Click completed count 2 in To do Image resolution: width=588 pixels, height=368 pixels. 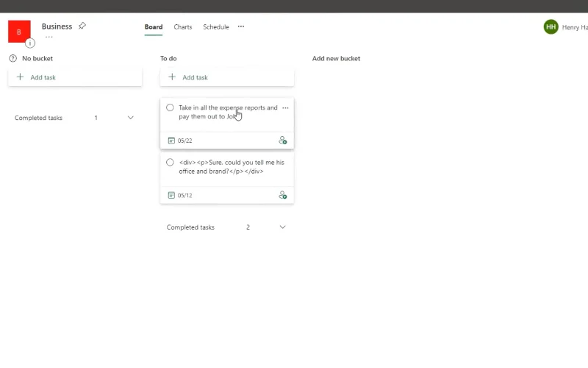[x=248, y=227]
